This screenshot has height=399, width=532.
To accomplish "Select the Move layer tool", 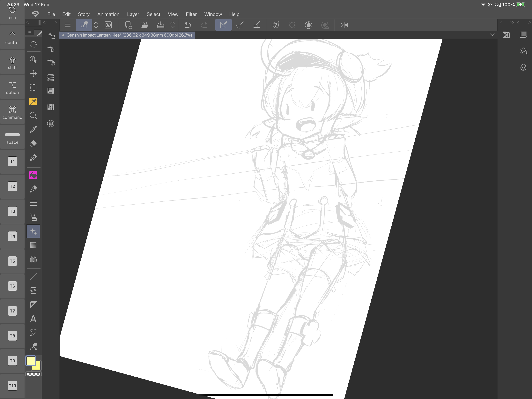I will [x=33, y=73].
